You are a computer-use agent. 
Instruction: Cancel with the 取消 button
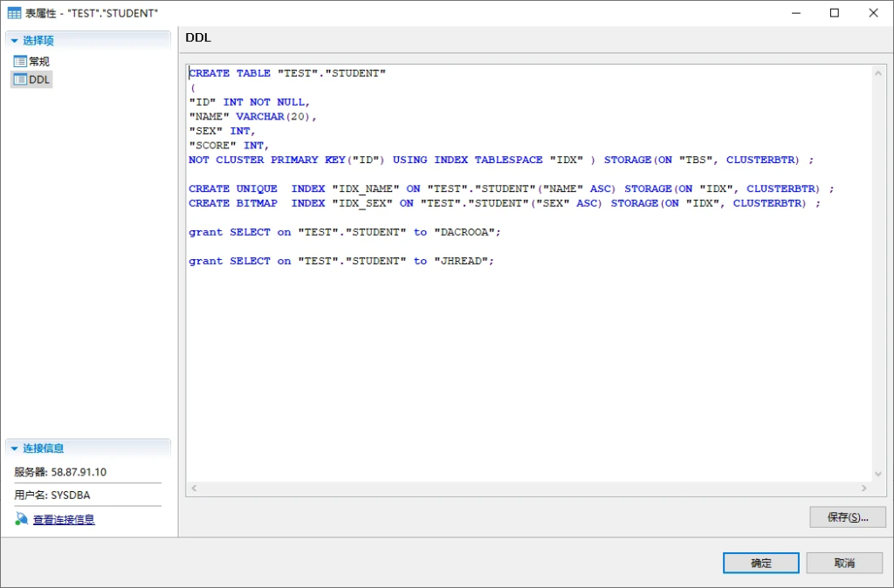844,563
